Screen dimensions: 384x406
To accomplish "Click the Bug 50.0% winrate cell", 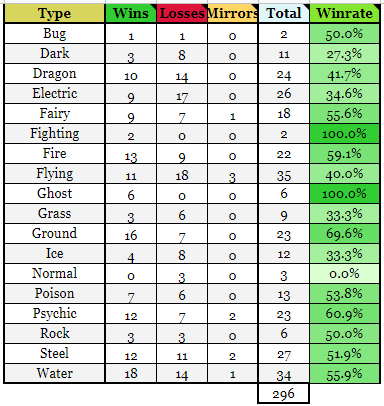I will 345,34.
